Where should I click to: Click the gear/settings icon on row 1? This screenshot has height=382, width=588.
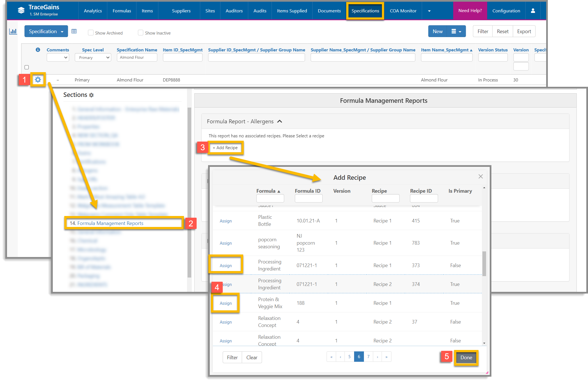click(x=38, y=79)
